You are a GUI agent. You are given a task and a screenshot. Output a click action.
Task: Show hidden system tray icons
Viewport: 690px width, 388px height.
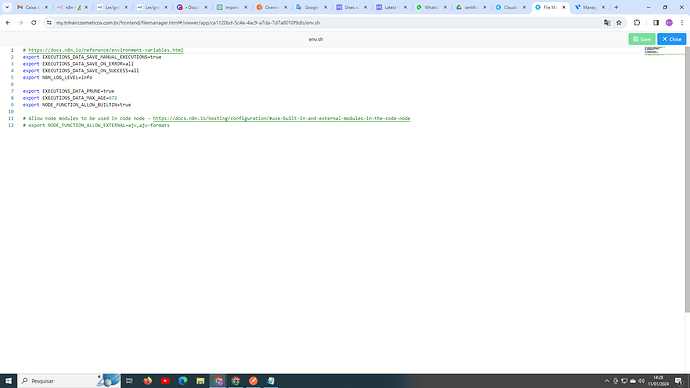[607, 381]
